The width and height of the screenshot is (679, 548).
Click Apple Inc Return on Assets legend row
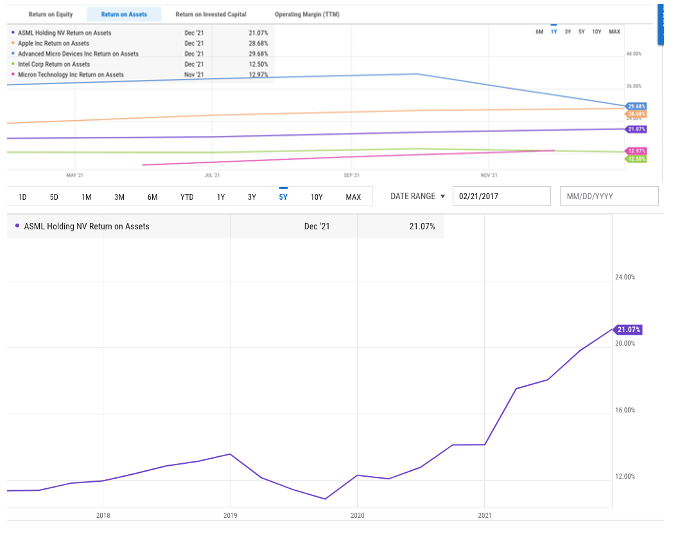pos(141,43)
